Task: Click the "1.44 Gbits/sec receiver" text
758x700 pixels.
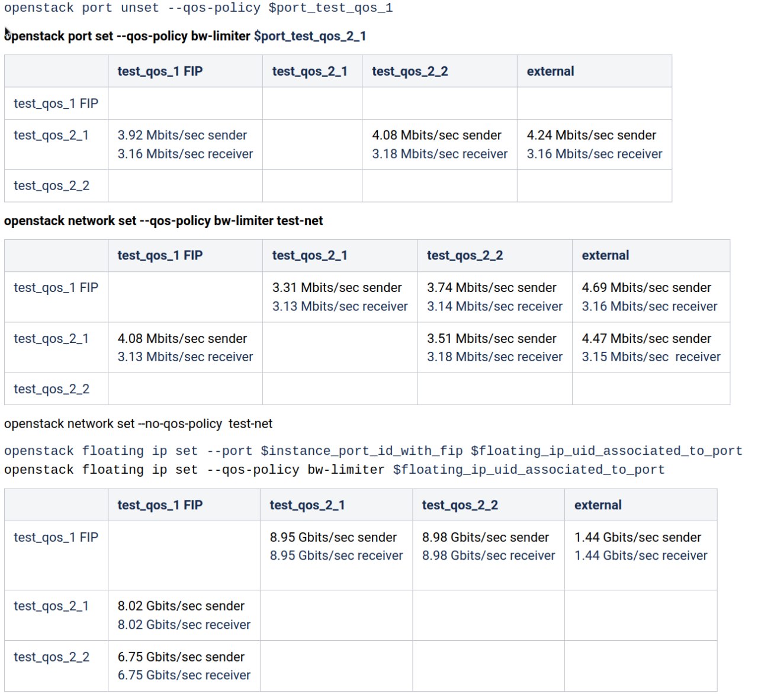Action: tap(641, 556)
